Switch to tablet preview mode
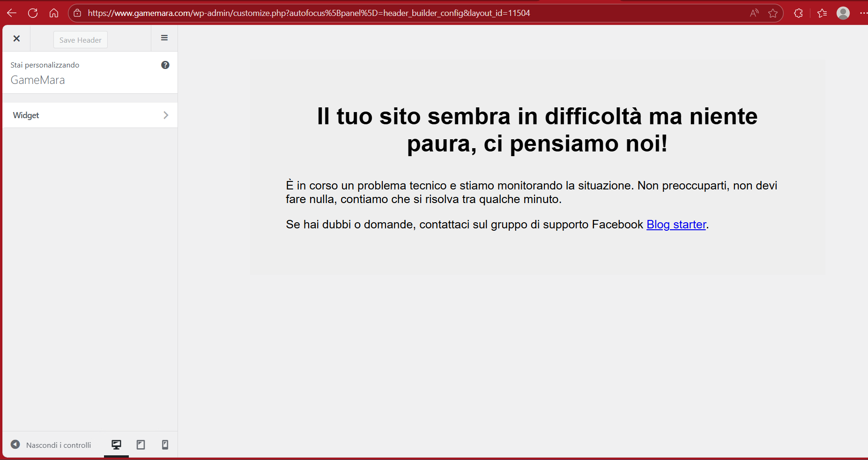 [141, 445]
